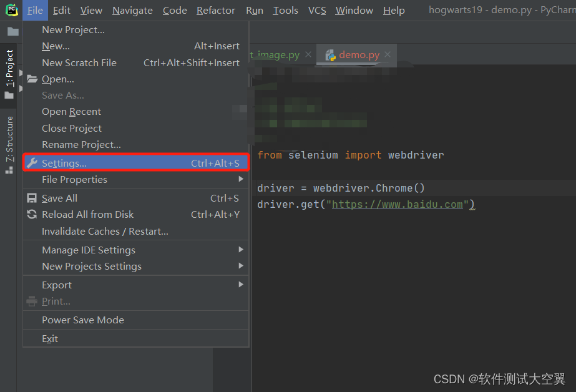Screen dimensions: 576x392
Task: Open the View menu
Action: tap(91, 10)
